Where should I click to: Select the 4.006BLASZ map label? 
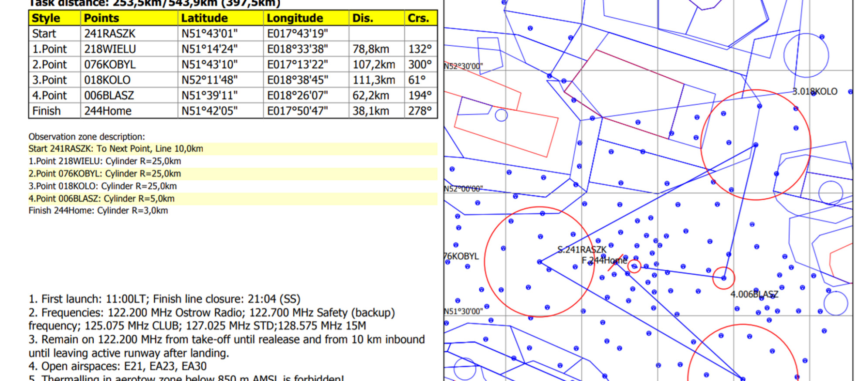pyautogui.click(x=754, y=295)
